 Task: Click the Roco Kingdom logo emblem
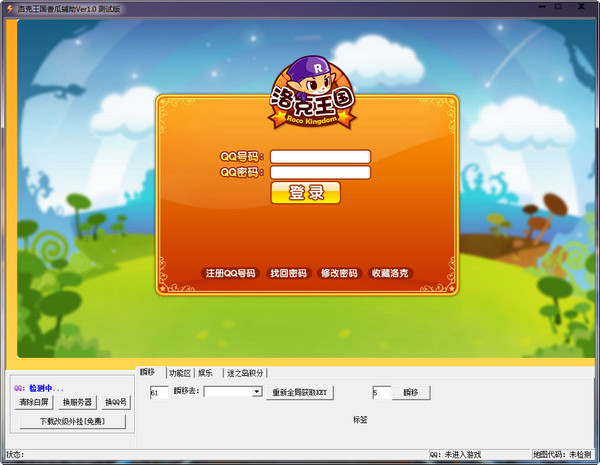point(312,93)
